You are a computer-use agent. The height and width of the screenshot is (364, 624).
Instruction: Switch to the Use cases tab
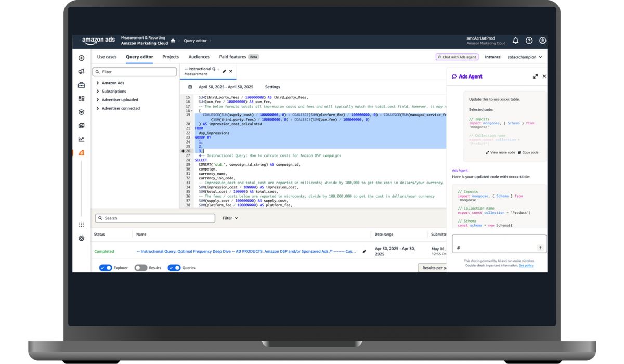[107, 57]
